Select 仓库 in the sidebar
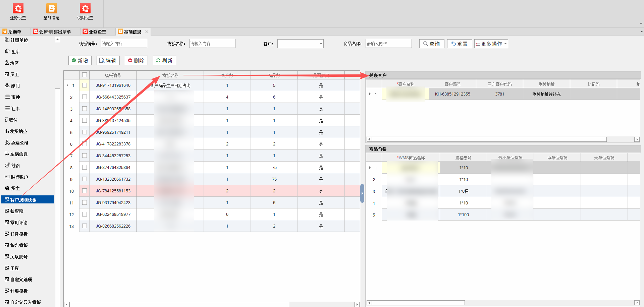The height and width of the screenshot is (307, 644). coord(15,52)
